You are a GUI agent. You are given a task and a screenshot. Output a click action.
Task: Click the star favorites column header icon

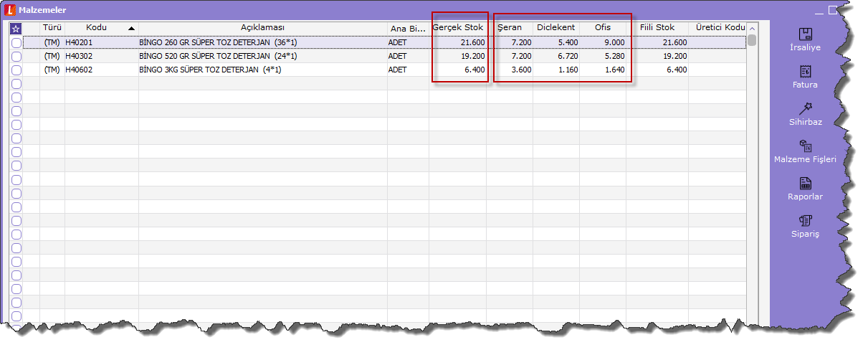(16, 29)
